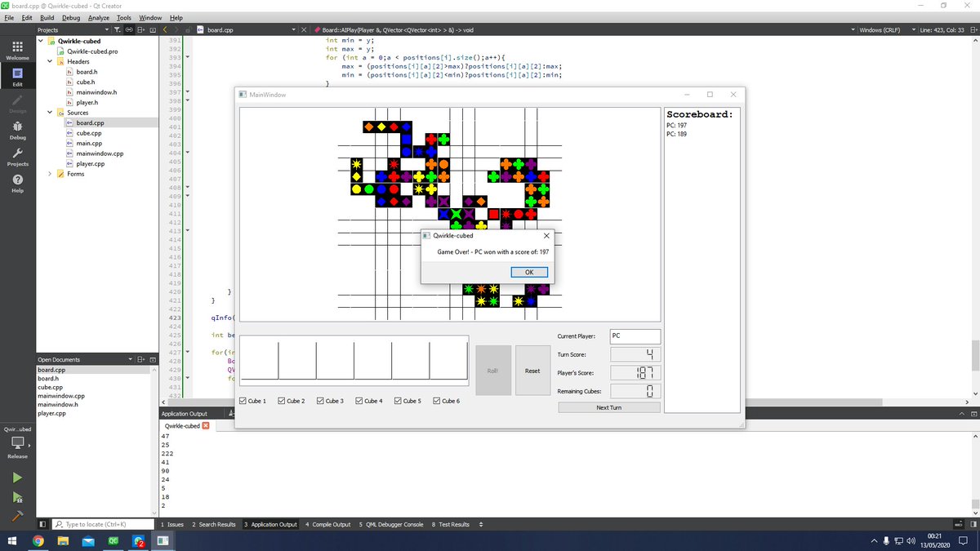The image size is (980, 551).
Task: Switch to the Search Results pane
Action: point(214,524)
